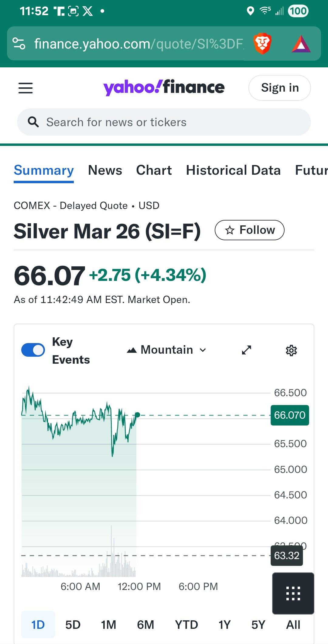Open the hamburger navigation menu
The width and height of the screenshot is (328, 644).
[x=26, y=88]
